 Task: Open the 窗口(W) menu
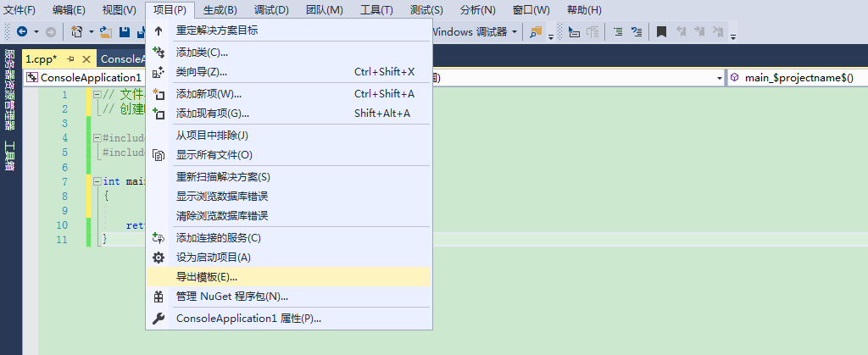pyautogui.click(x=531, y=10)
